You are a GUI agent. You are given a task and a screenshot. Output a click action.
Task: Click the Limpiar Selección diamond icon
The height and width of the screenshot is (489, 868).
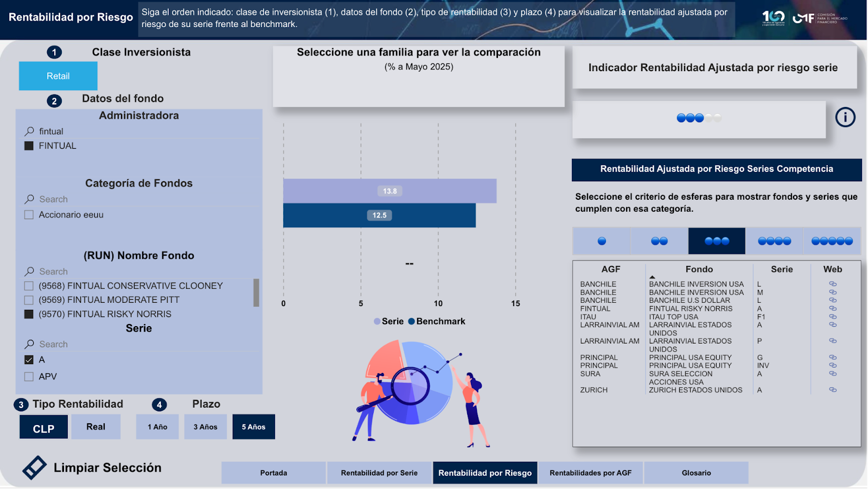[34, 467]
